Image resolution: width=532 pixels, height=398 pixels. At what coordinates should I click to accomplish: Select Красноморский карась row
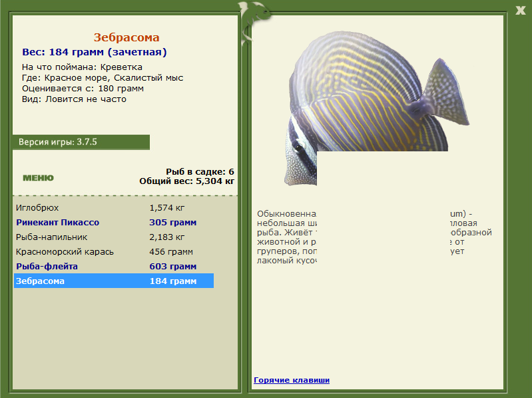(114, 251)
